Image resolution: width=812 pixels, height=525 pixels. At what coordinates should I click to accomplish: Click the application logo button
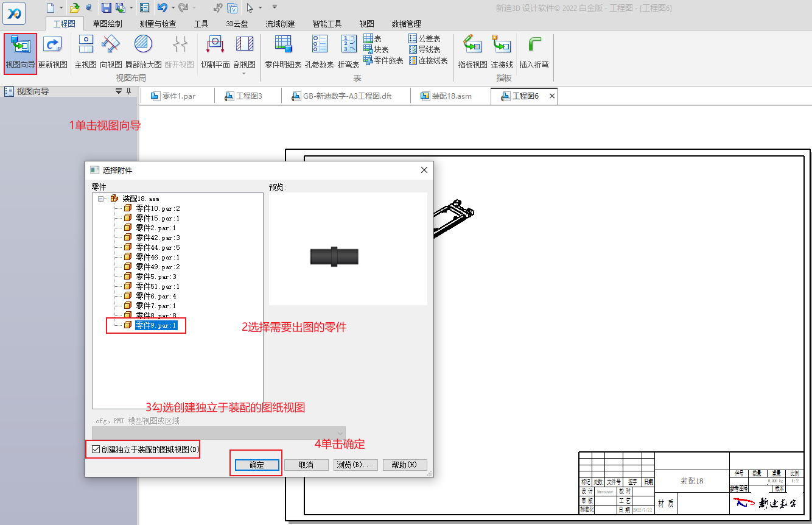click(14, 13)
